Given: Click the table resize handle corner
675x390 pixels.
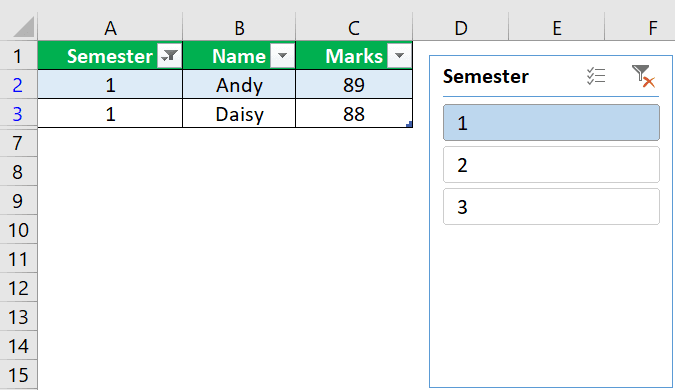Looking at the screenshot, I should [x=409, y=124].
